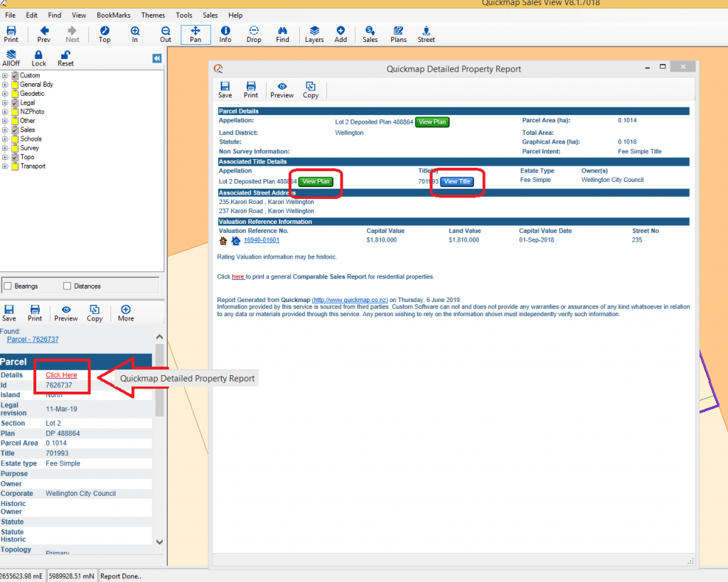Image resolution: width=728 pixels, height=582 pixels.
Task: Click the View Title button
Action: [x=457, y=181]
